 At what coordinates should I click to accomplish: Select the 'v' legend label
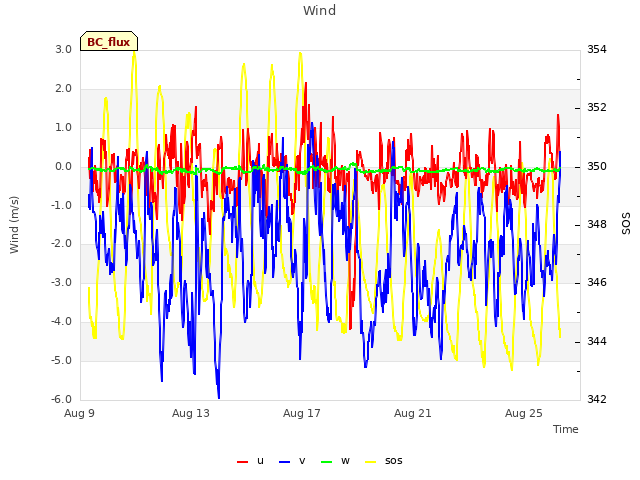click(x=302, y=461)
